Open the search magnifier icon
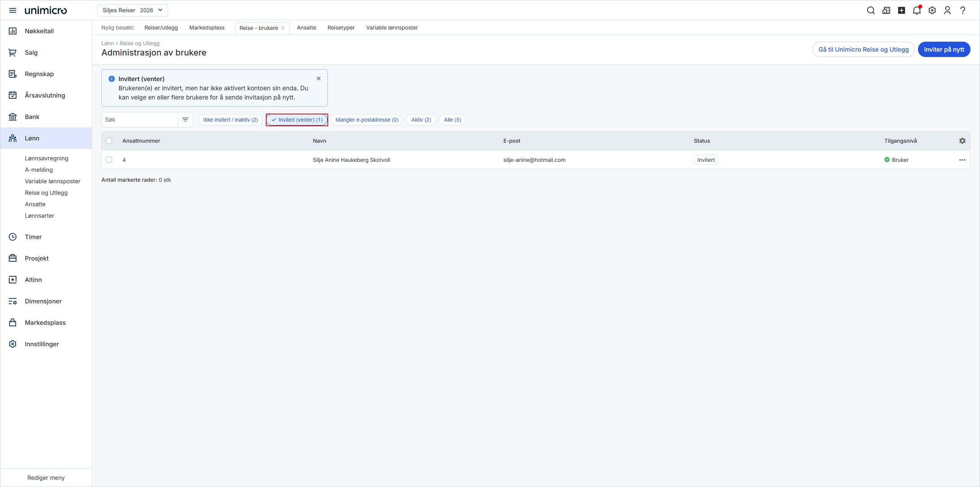The image size is (980, 487). [871, 10]
